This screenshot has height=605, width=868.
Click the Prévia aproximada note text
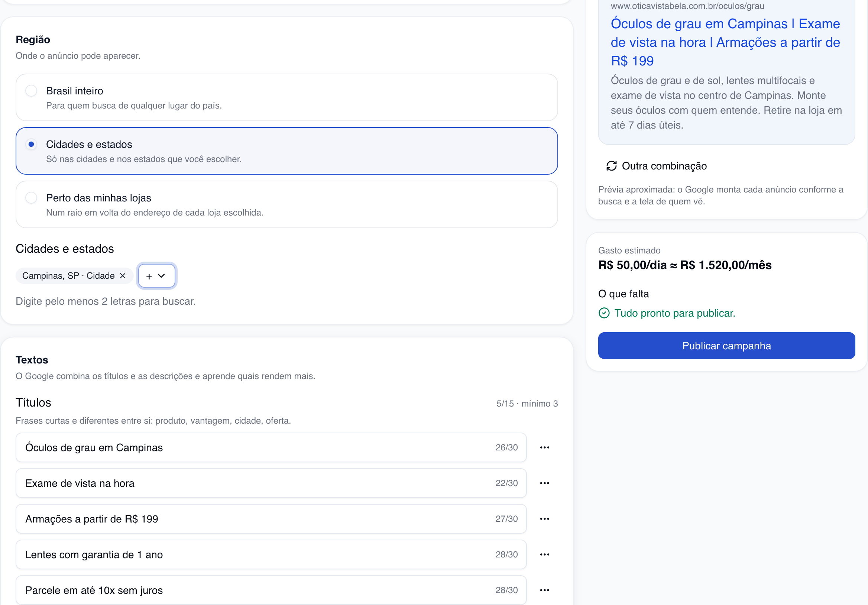click(720, 195)
